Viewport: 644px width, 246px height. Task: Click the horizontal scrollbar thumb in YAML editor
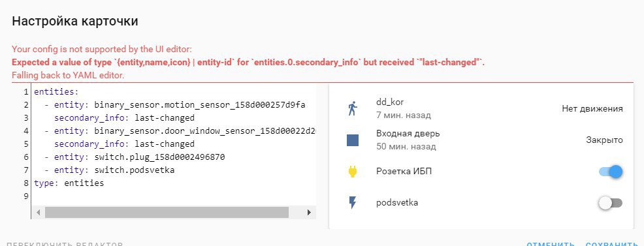tap(167, 212)
